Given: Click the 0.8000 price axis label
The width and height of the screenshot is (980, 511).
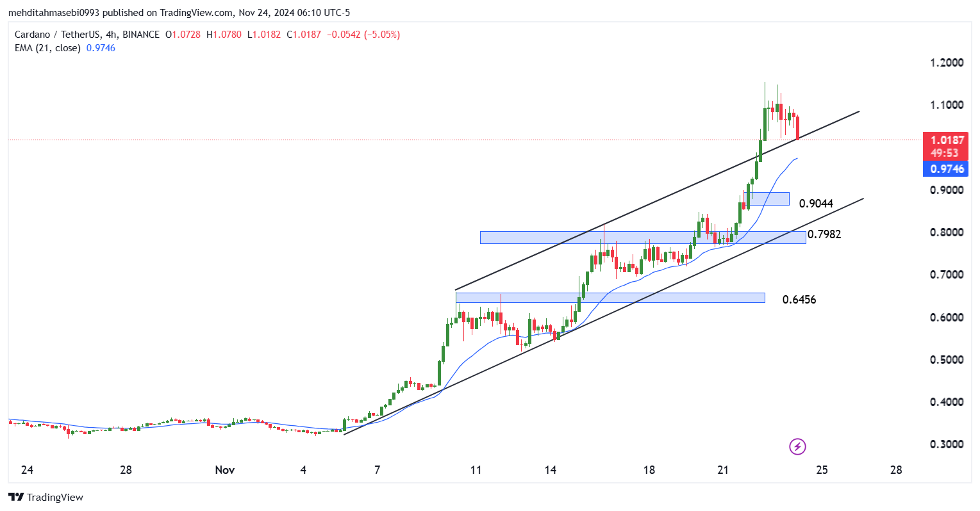Looking at the screenshot, I should (947, 232).
